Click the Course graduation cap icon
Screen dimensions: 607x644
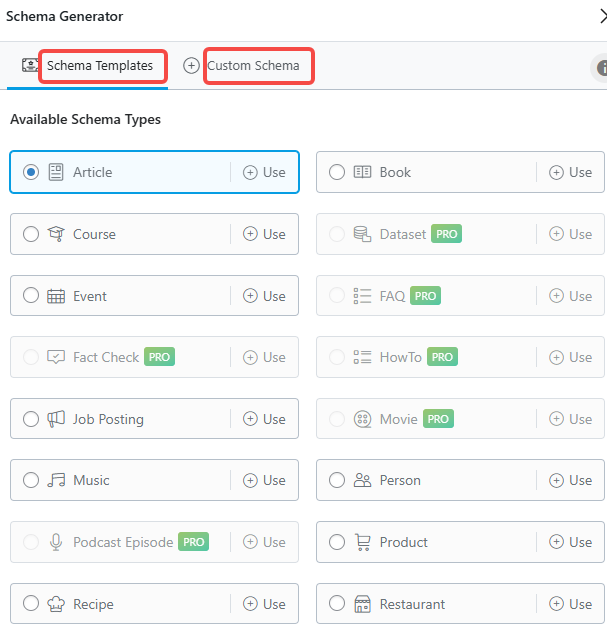point(56,234)
